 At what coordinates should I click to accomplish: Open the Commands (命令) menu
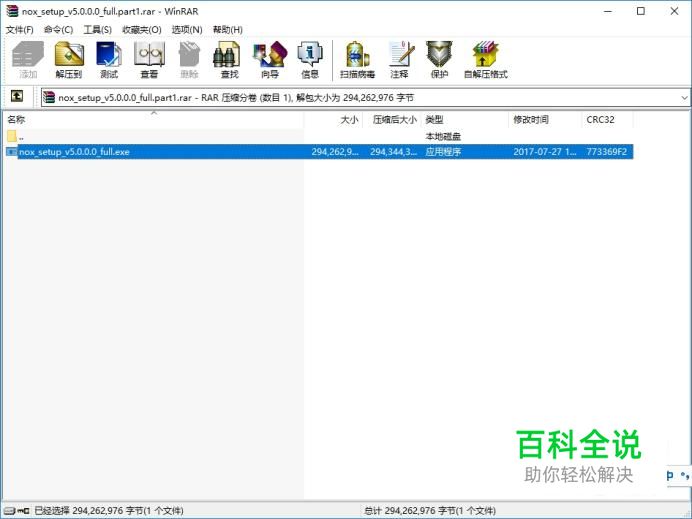59,30
